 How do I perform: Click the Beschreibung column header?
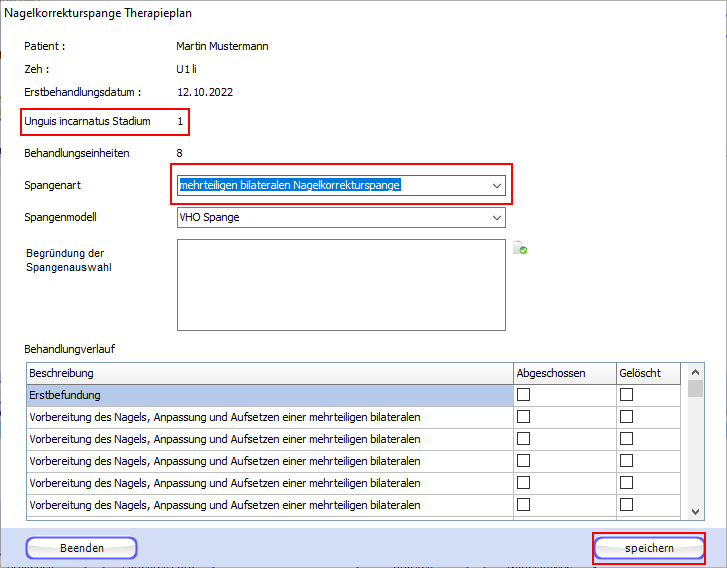269,373
